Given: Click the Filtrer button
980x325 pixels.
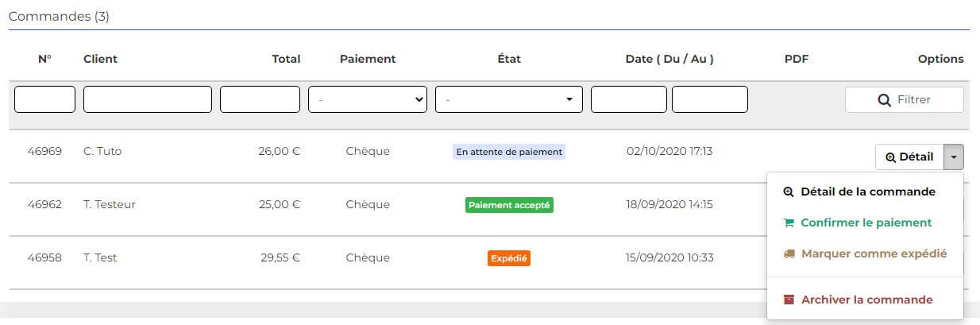Looking at the screenshot, I should (x=904, y=100).
